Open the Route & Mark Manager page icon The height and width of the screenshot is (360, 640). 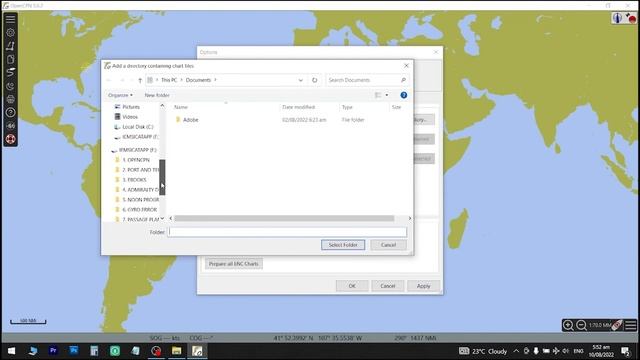[10, 59]
